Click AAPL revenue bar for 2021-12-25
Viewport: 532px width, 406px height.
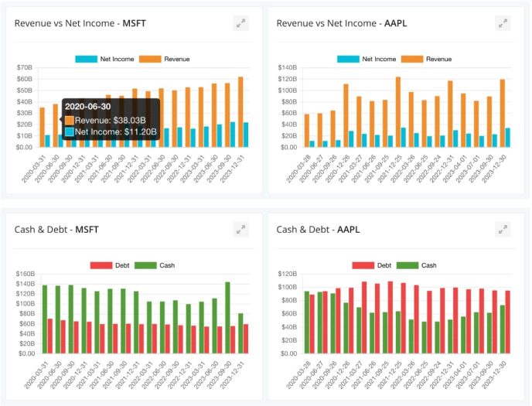tap(398, 112)
